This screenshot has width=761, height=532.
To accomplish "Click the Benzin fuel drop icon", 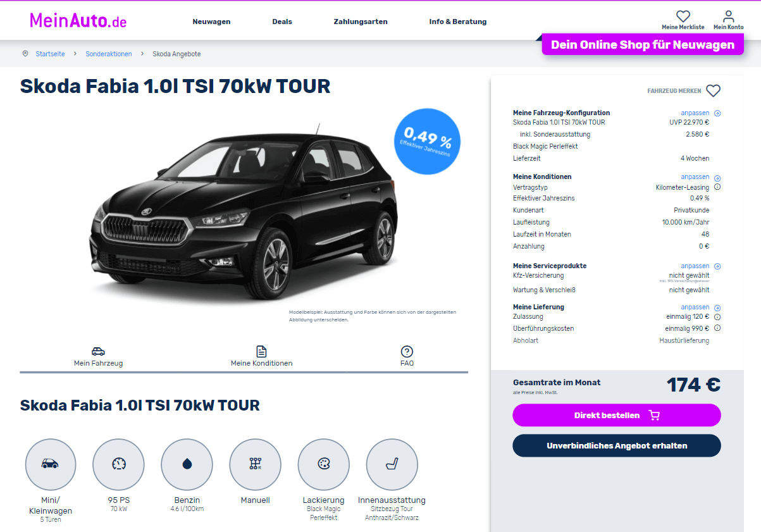I will click(187, 464).
